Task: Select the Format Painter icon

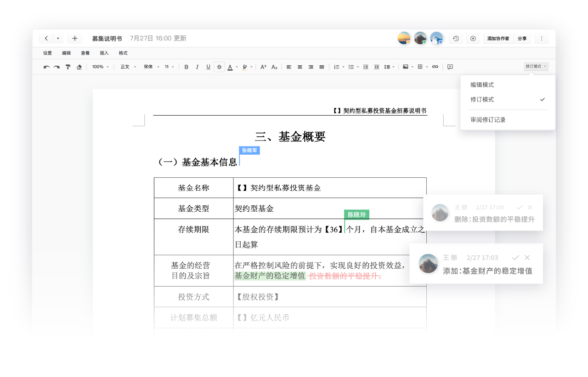Action: (x=68, y=67)
